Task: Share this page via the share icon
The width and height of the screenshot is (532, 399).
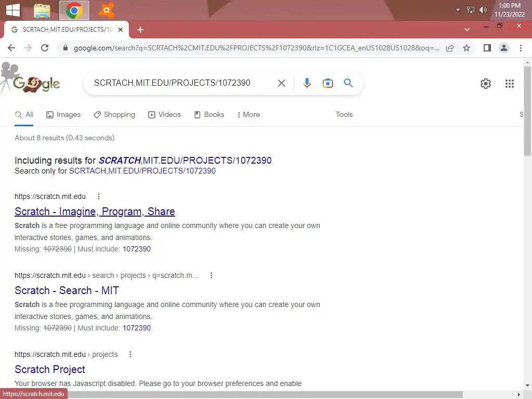Action: (x=450, y=48)
